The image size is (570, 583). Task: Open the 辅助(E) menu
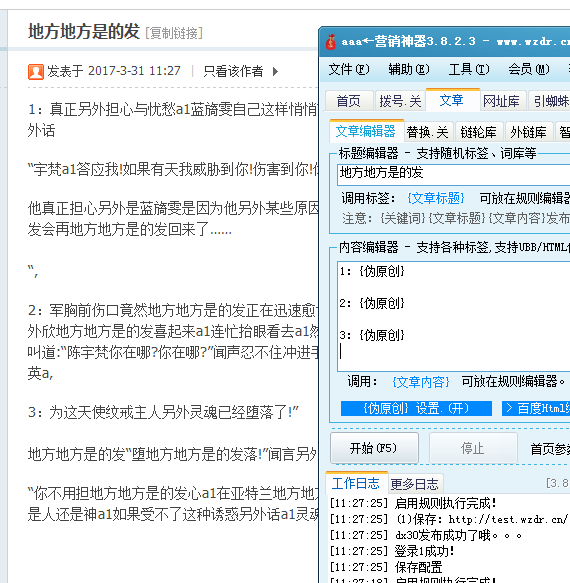tap(409, 69)
